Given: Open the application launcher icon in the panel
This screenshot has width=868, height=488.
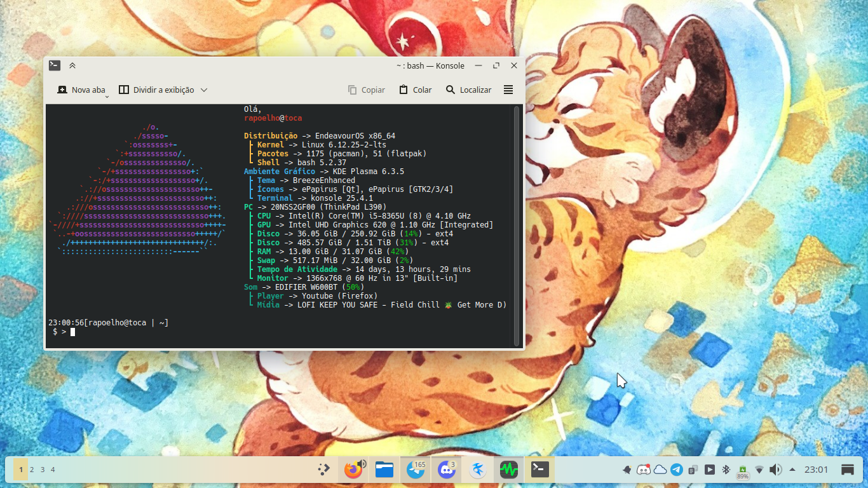Looking at the screenshot, I should (324, 470).
